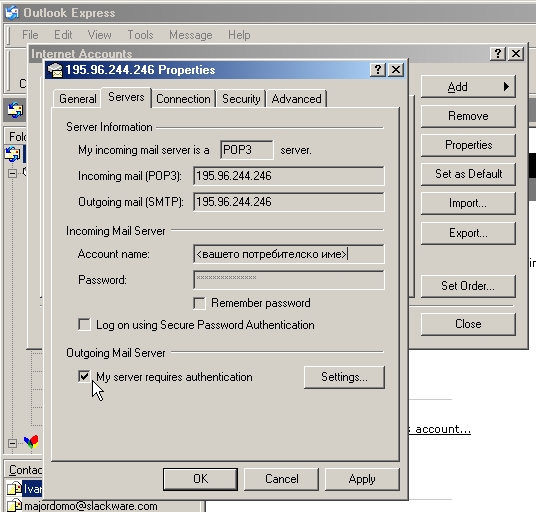
Task: Click Properties button in Internet Accounts
Action: pos(468,145)
